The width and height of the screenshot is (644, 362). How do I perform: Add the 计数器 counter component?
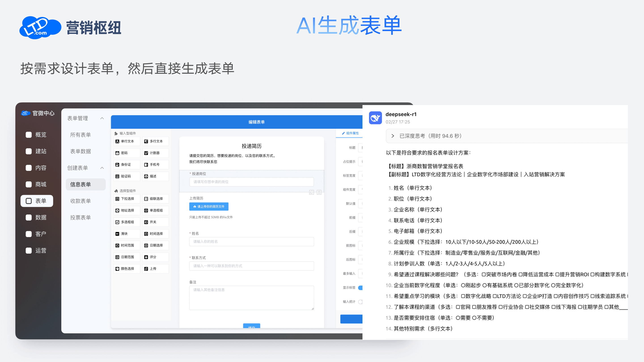tap(155, 153)
